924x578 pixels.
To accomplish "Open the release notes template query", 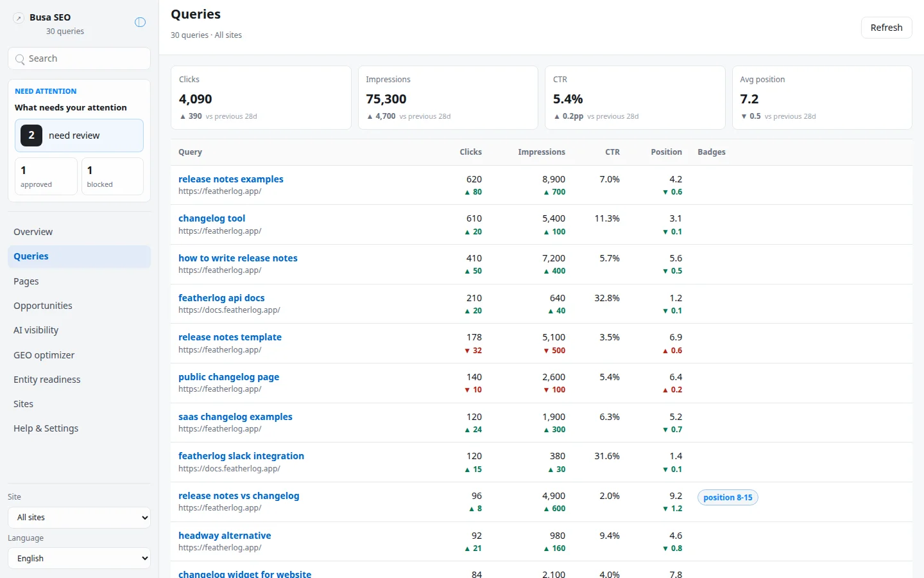I will (x=230, y=337).
